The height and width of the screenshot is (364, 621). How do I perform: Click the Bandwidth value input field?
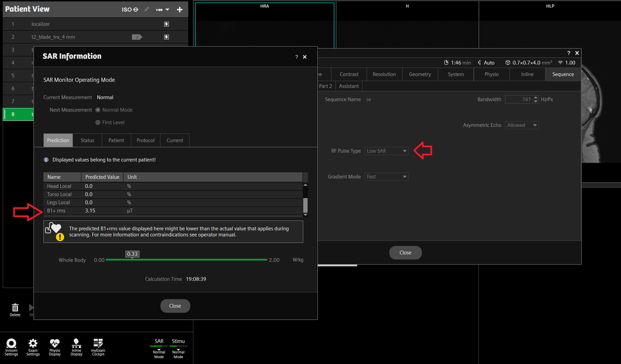coord(519,100)
